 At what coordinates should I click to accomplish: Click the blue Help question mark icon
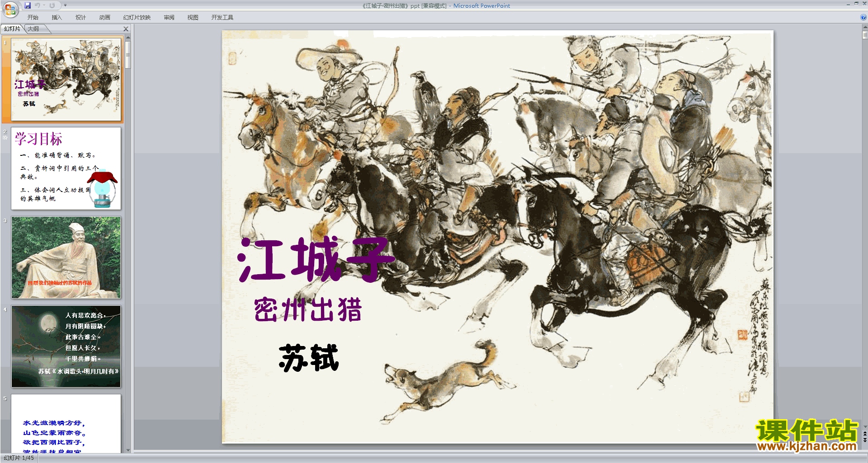click(863, 18)
